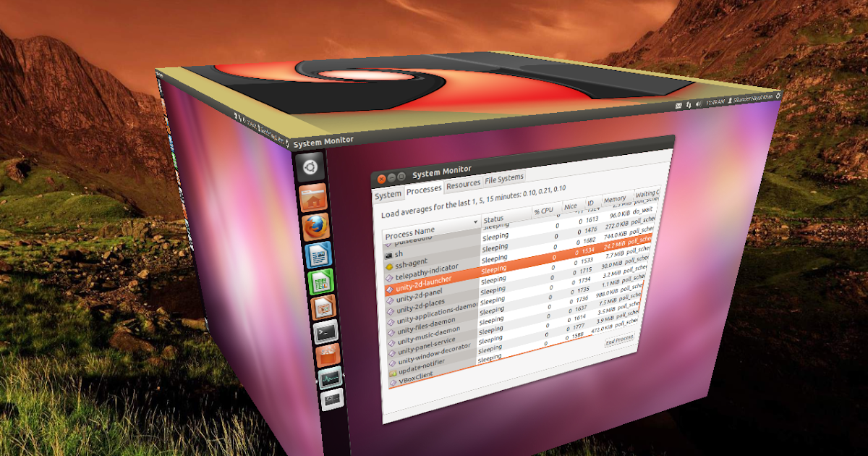Viewport: 868px width, 456px height.
Task: Switch to the Resources tab
Action: (463, 185)
